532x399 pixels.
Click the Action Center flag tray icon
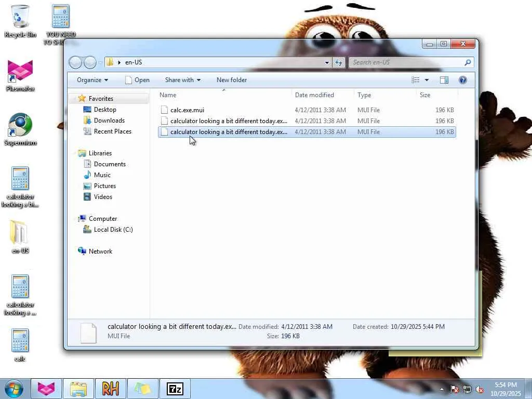point(455,389)
